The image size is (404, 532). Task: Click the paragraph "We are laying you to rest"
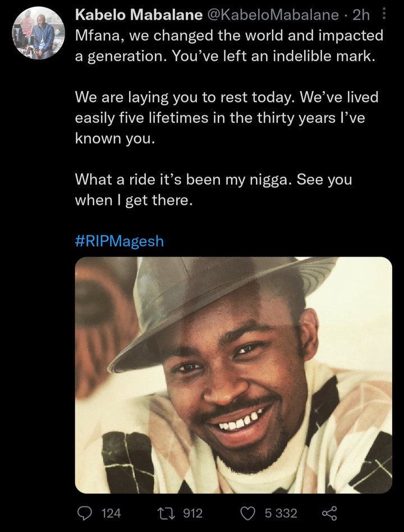coord(227,118)
